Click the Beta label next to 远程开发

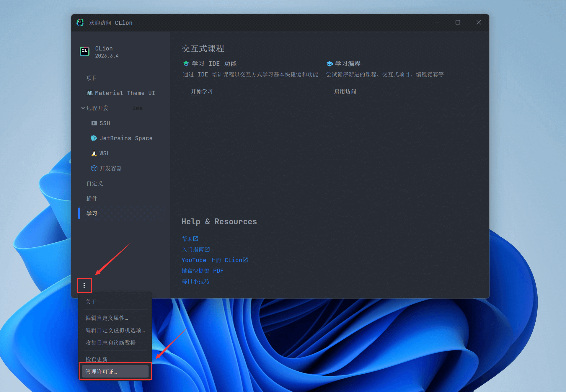(x=137, y=108)
